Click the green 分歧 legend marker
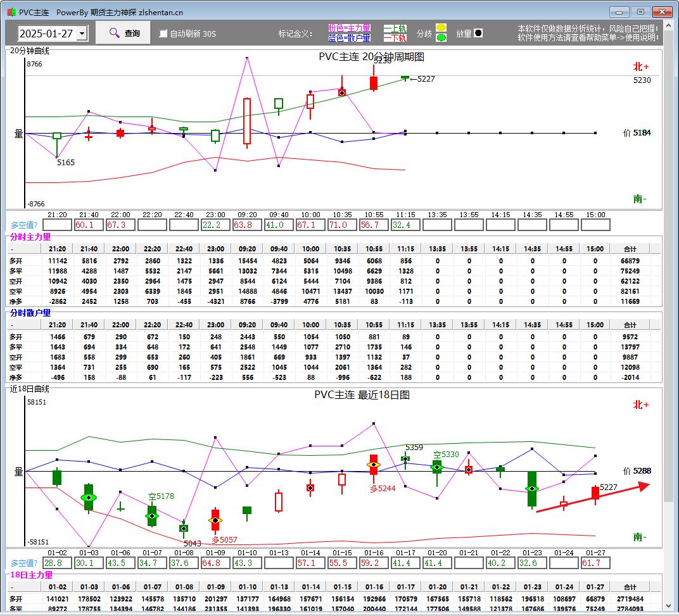This screenshot has width=679, height=616. pyautogui.click(x=441, y=38)
